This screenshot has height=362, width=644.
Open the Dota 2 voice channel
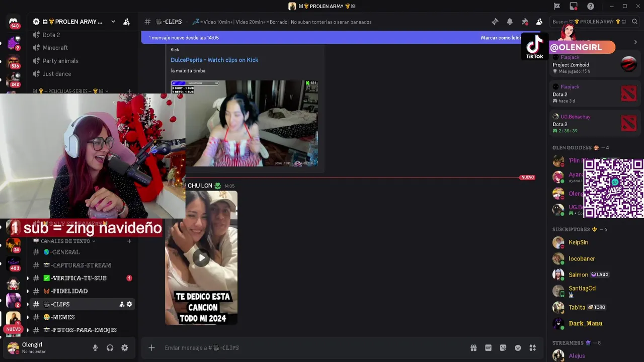(x=51, y=35)
